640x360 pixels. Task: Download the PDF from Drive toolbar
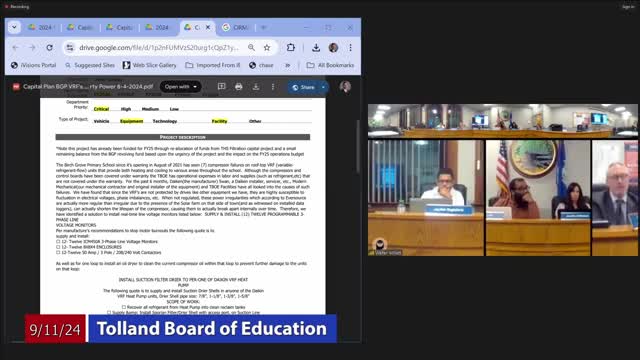256,87
